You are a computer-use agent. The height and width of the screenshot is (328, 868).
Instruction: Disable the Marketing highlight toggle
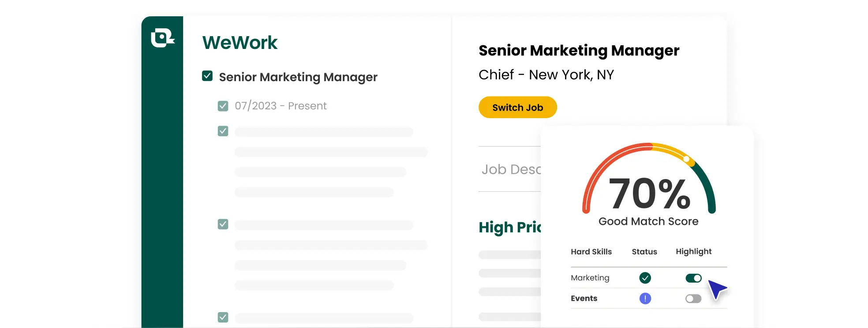[x=693, y=278]
